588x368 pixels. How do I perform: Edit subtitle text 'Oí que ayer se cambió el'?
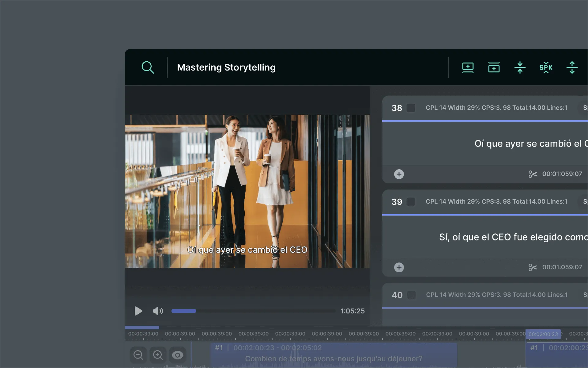point(531,144)
